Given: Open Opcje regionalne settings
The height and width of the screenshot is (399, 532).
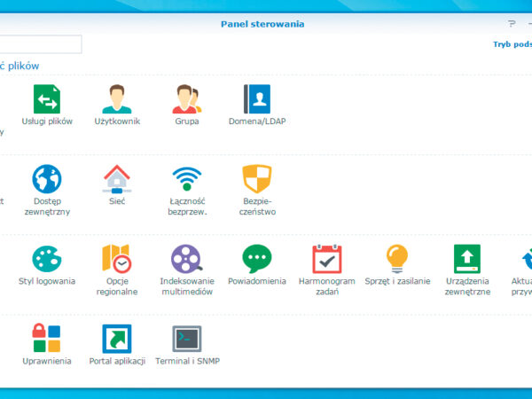Looking at the screenshot, I should [x=117, y=259].
